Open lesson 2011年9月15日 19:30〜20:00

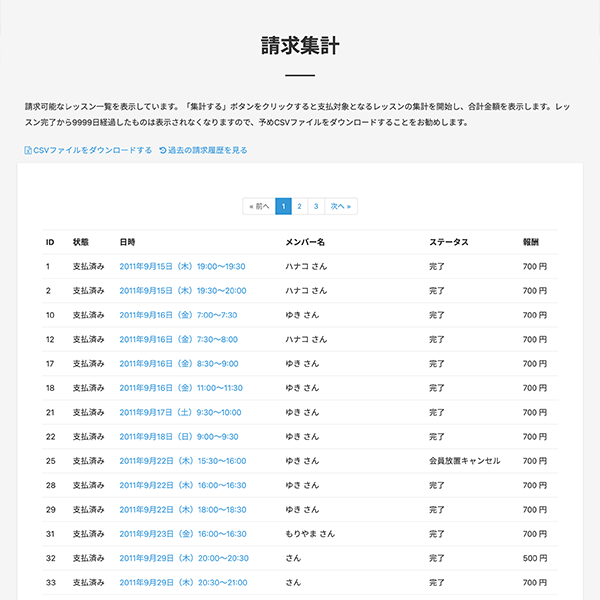183,291
